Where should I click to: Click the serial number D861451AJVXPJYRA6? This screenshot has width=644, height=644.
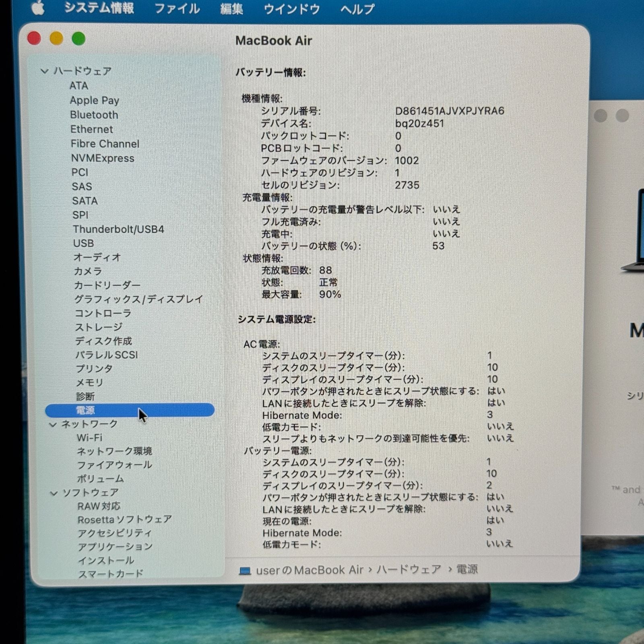pos(450,111)
